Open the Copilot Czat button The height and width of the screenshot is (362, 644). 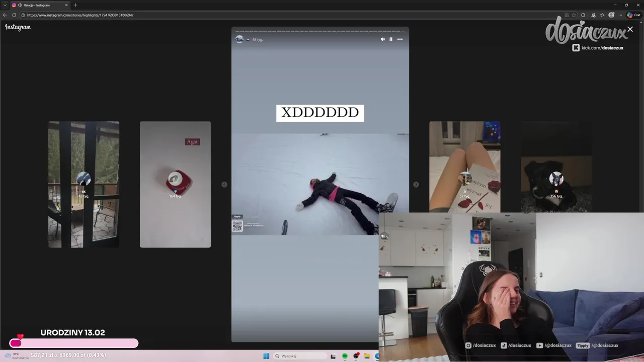pos(633,15)
